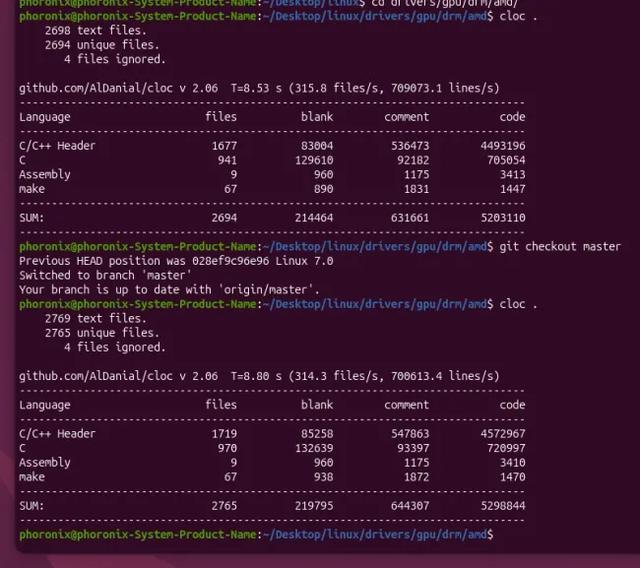This screenshot has height=568, width=640.
Task: Select make blank count 938
Action: coord(323,477)
